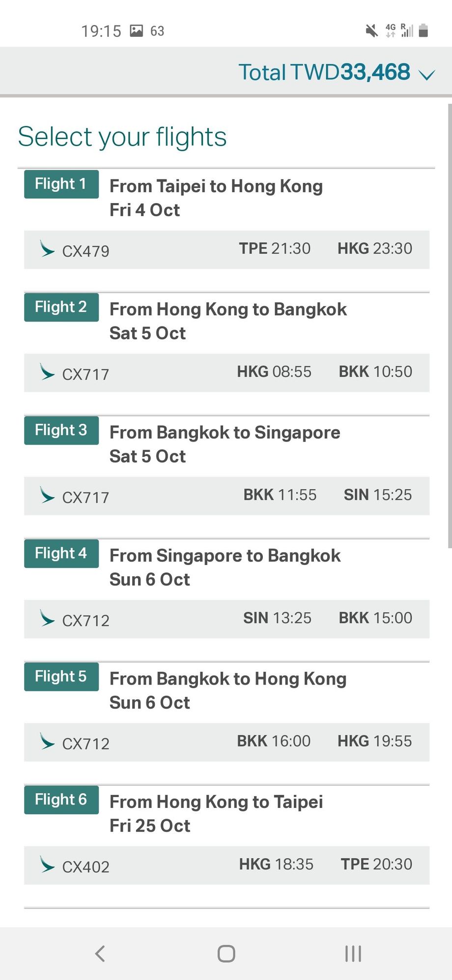The image size is (452, 980).
Task: Tap the muted sound icon in the status bar
Action: [372, 31]
